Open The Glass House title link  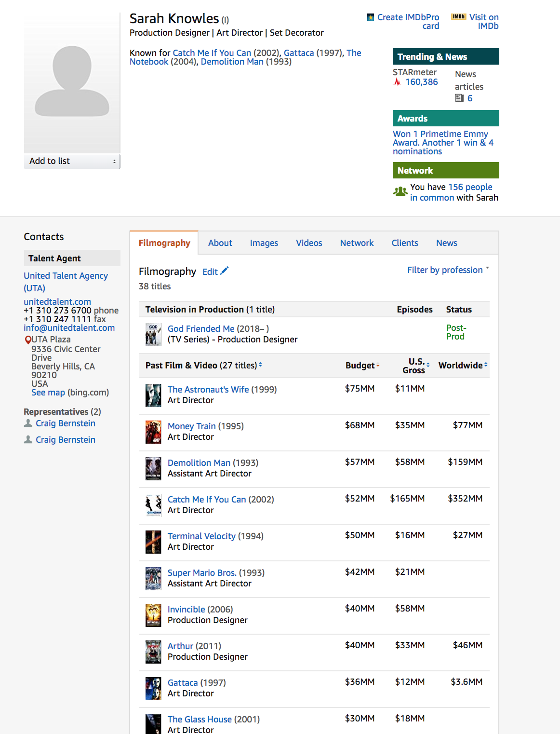(200, 720)
